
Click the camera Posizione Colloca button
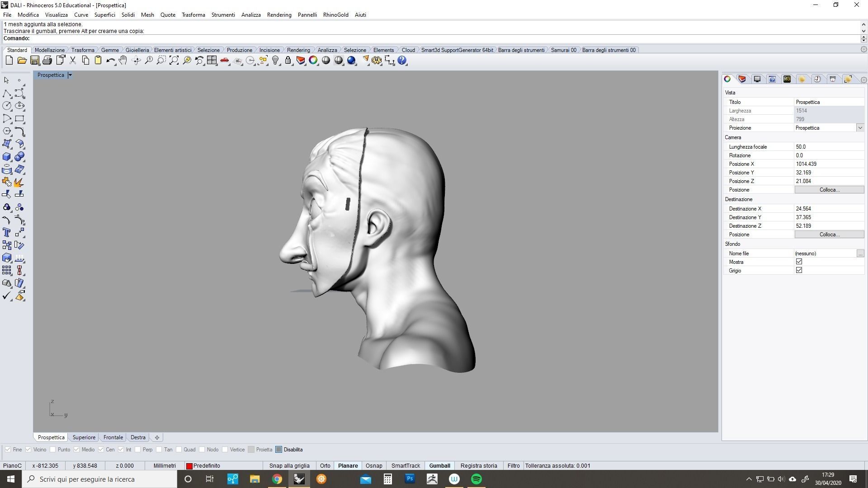[829, 190]
